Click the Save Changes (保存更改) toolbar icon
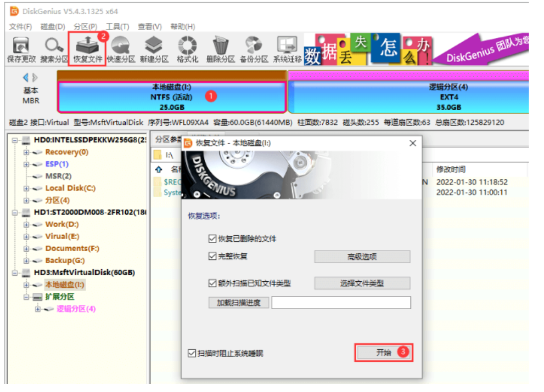The image size is (544, 392). (21, 49)
